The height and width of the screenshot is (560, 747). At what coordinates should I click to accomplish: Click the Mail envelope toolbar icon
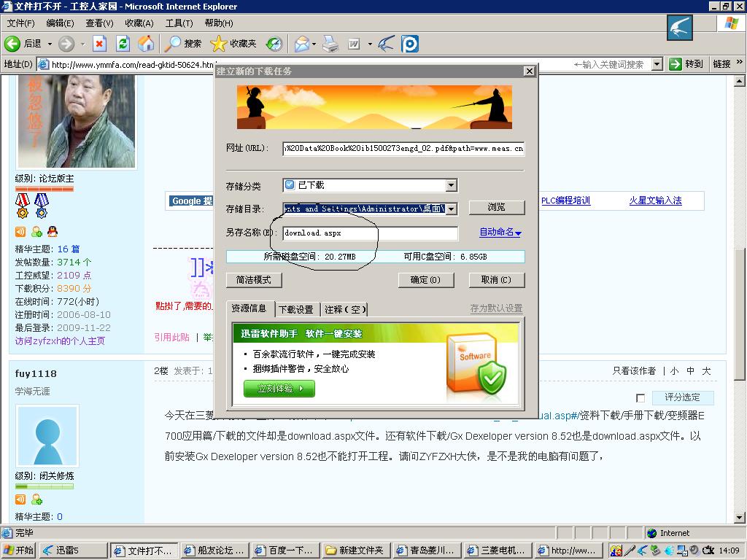301,44
